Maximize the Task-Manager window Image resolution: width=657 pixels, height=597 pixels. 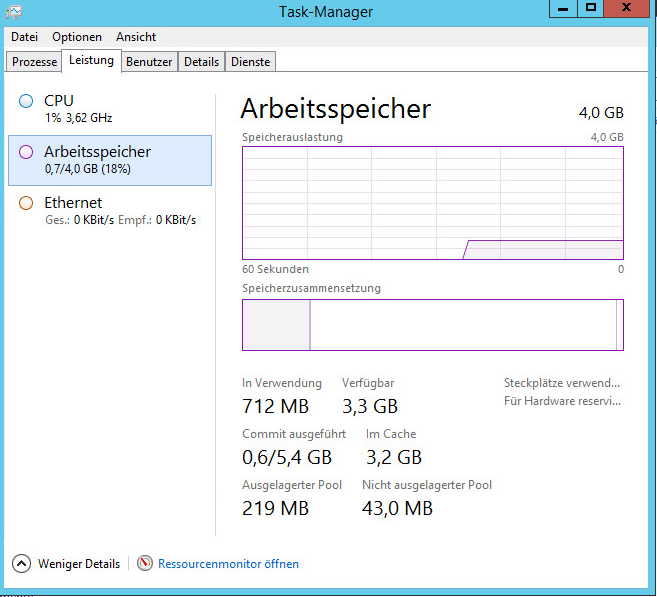click(x=591, y=8)
